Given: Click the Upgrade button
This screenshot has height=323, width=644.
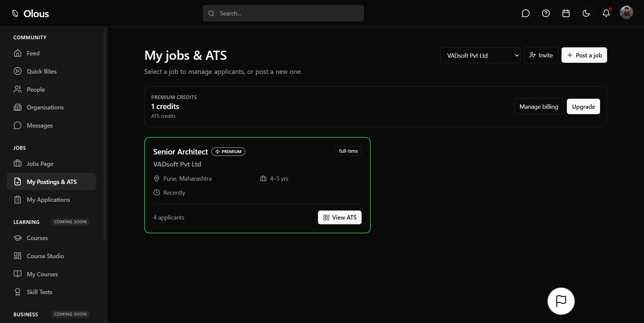Looking at the screenshot, I should point(583,107).
